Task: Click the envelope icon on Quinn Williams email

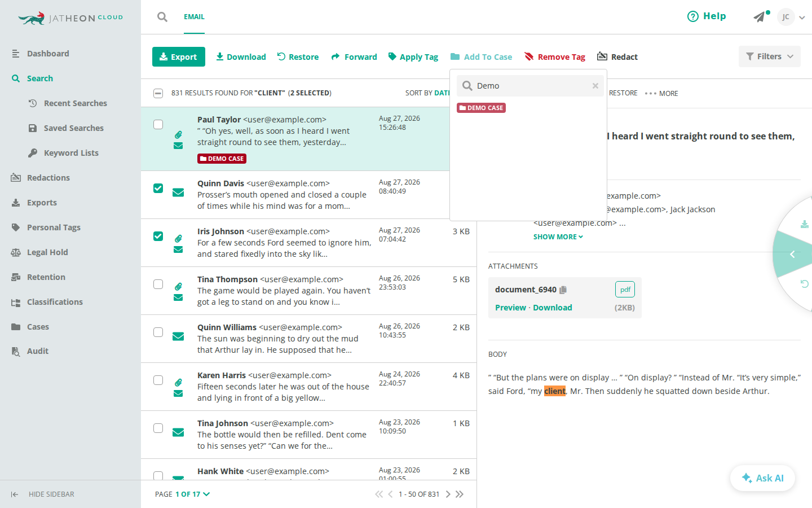Action: coord(178,336)
